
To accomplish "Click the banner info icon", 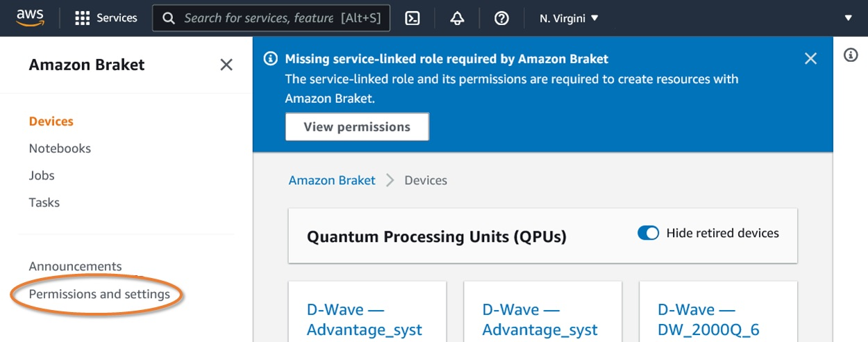I will pos(272,59).
